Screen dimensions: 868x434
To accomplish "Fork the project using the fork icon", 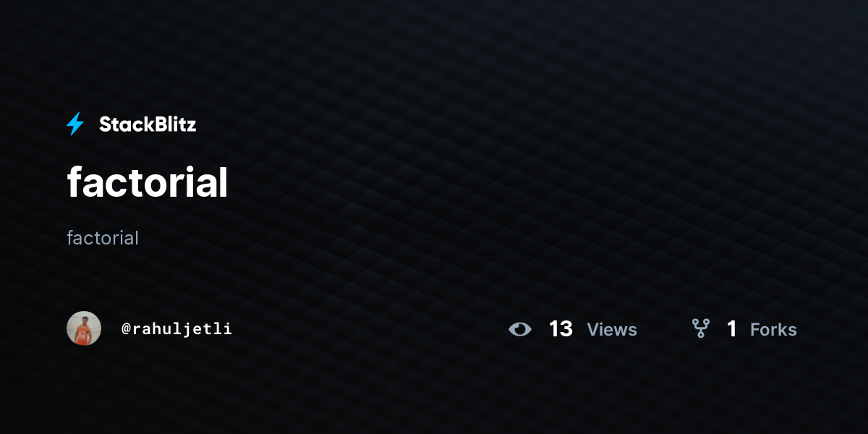I will (x=700, y=329).
